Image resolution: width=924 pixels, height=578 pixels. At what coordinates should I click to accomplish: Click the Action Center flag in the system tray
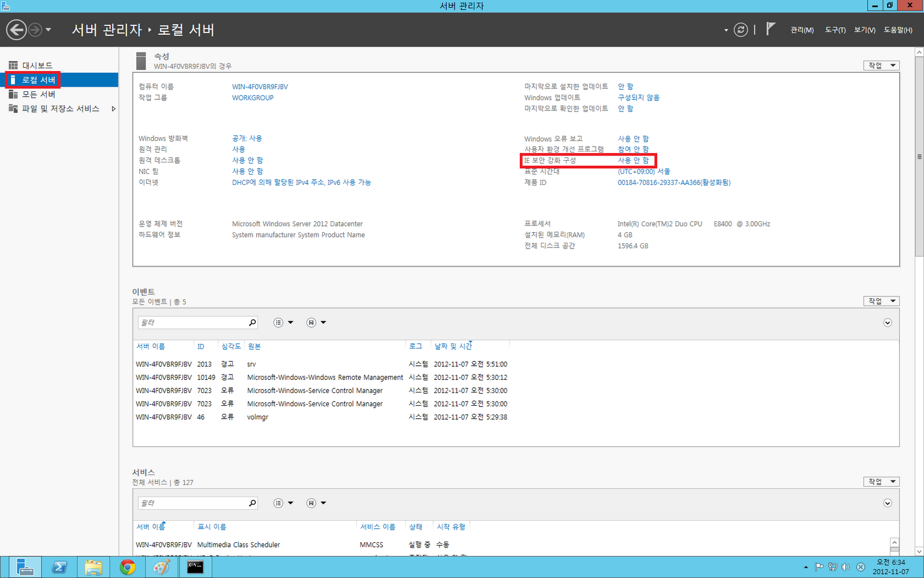tap(819, 567)
